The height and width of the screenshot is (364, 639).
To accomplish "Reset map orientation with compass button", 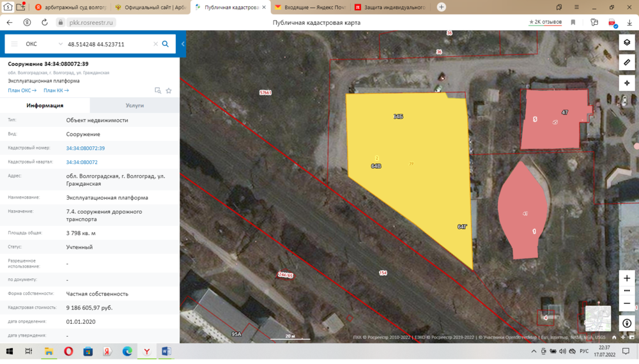I will coord(627,324).
